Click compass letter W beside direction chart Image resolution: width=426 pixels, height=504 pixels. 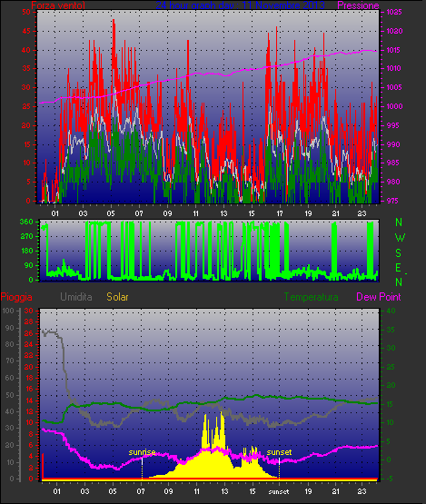[400, 238]
